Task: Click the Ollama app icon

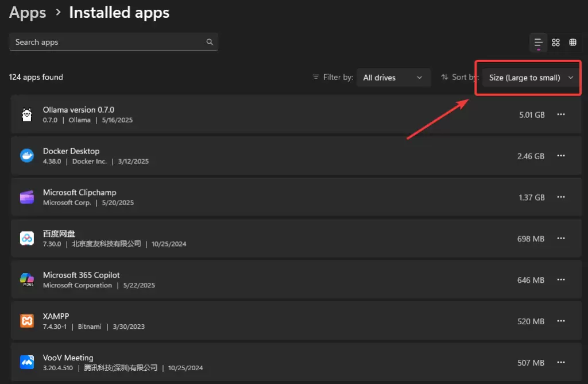Action: click(26, 114)
